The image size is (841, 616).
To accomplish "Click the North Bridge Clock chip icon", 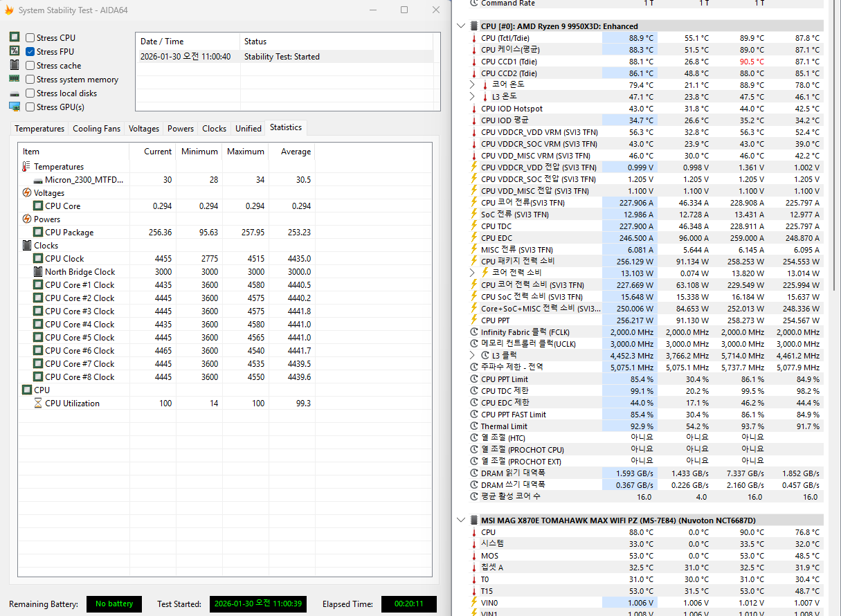I will point(38,272).
